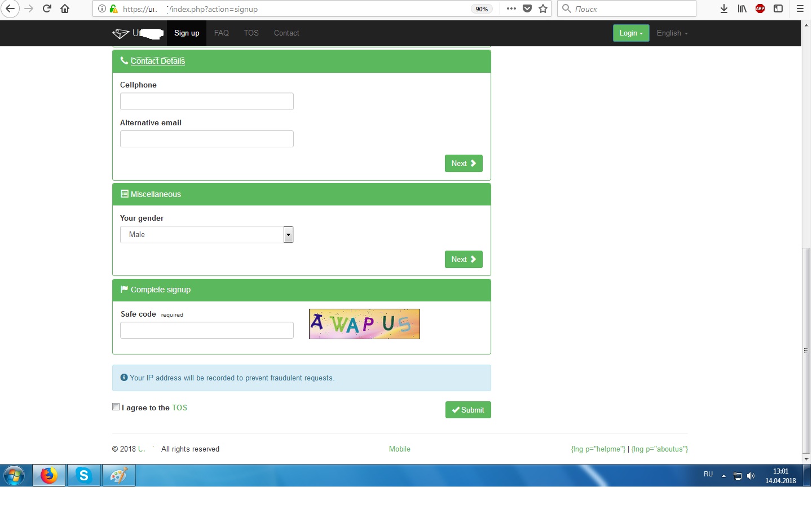The width and height of the screenshot is (812, 508).
Task: Open the FAQ nav link
Action: [222, 33]
